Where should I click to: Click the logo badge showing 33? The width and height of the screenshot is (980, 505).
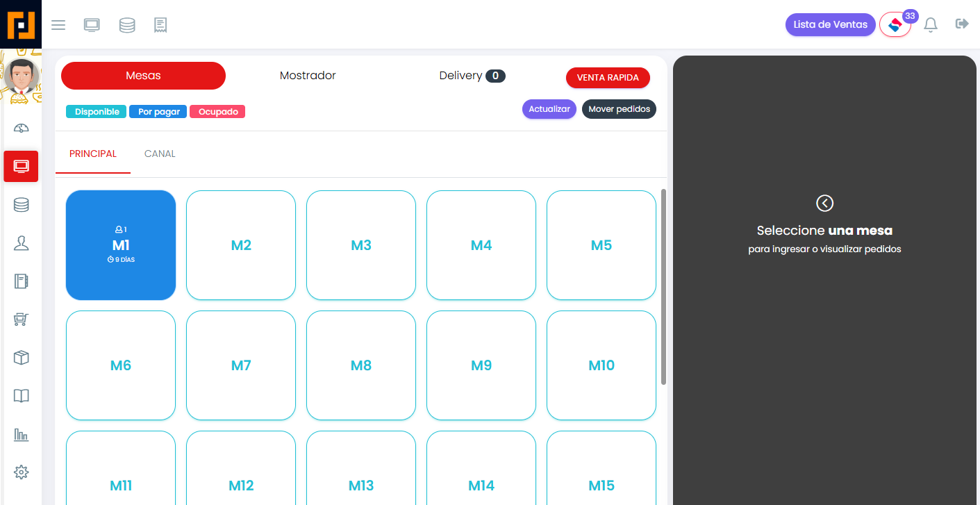coord(895,24)
